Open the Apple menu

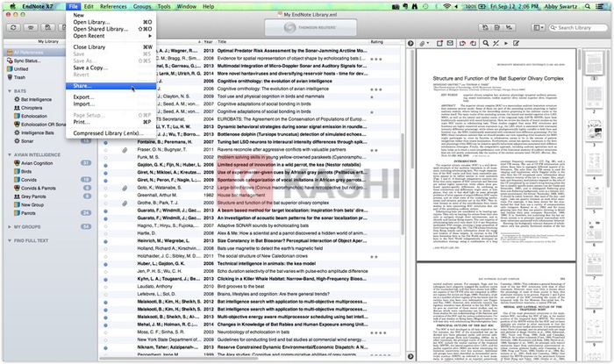tap(12, 6)
